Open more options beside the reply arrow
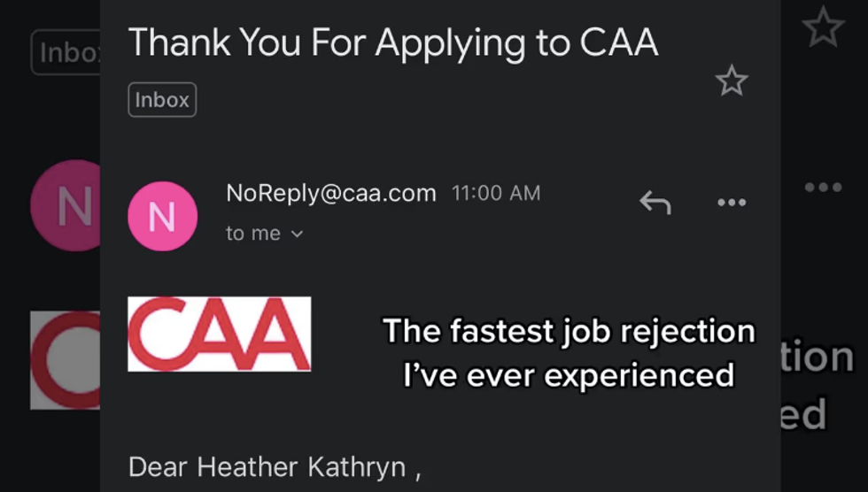This screenshot has width=868, height=492. coord(732,204)
